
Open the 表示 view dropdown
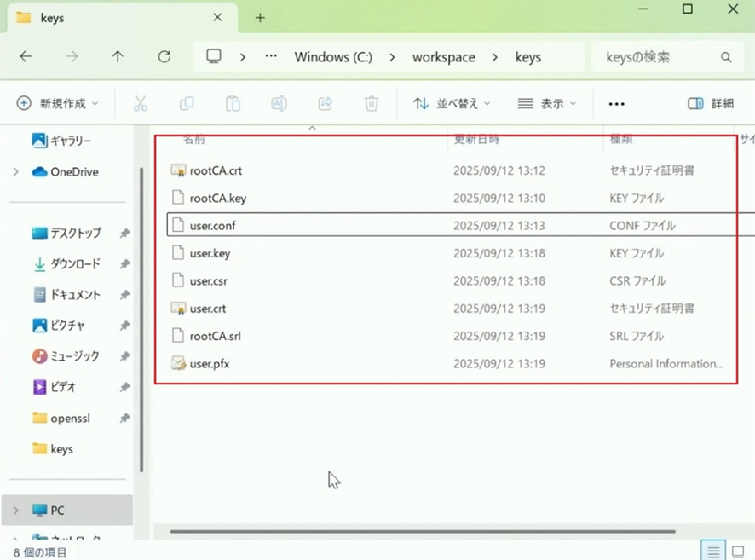click(547, 103)
